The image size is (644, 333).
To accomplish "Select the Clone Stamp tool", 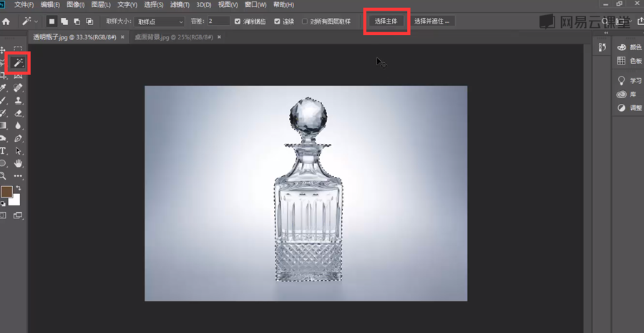I will pos(18,100).
